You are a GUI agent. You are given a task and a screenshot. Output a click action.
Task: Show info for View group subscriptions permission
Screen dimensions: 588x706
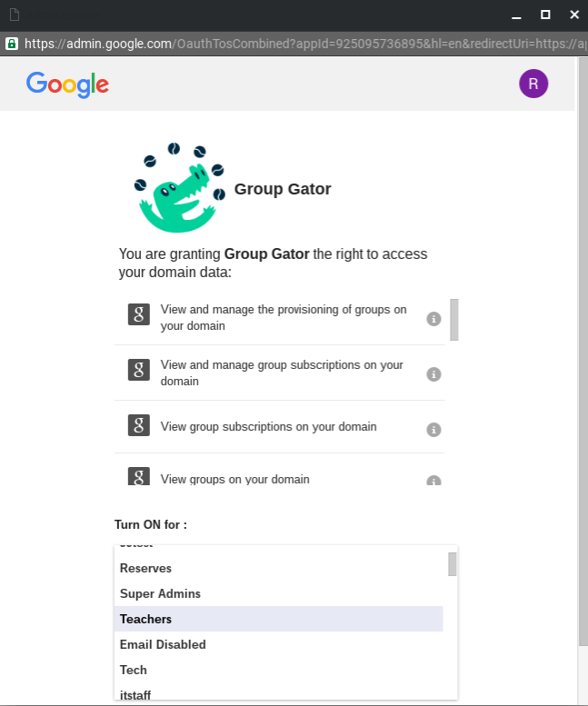tap(434, 429)
